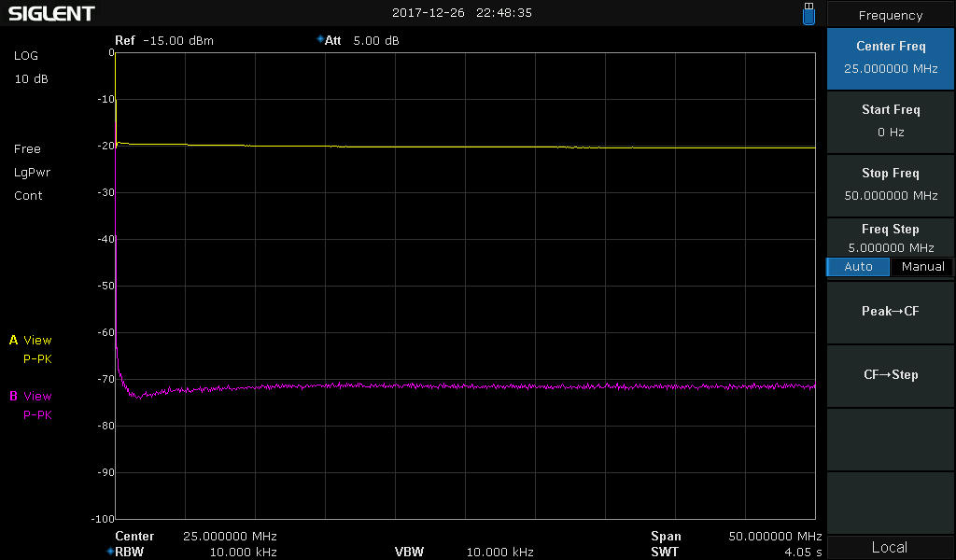Viewport: 956px width, 560px height.
Task: Click the Ref -15.00 dBm readout
Action: click(x=163, y=41)
